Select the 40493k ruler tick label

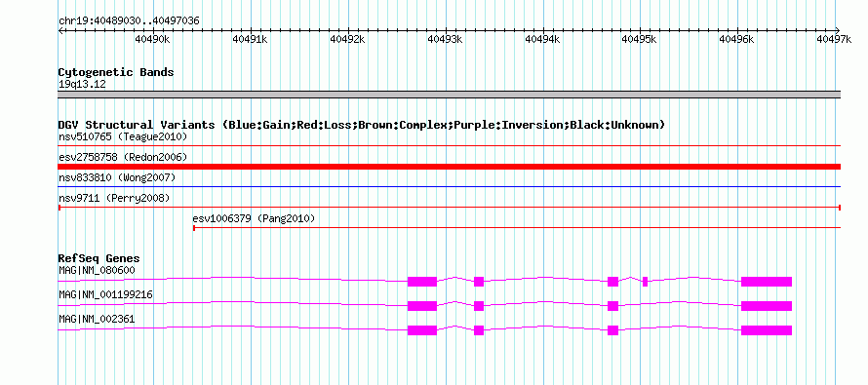[445, 39]
